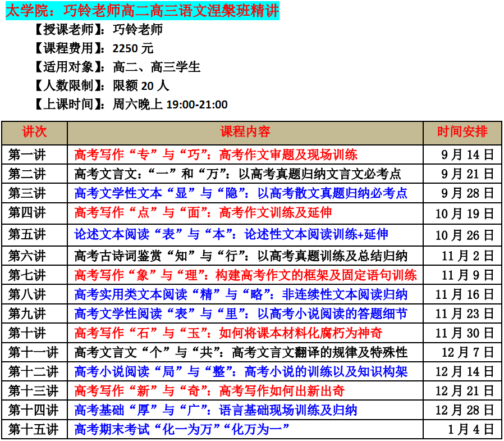Open the blue 高考文学性文本“显”与“隐” lesson
The image size is (504, 441).
pos(241,193)
